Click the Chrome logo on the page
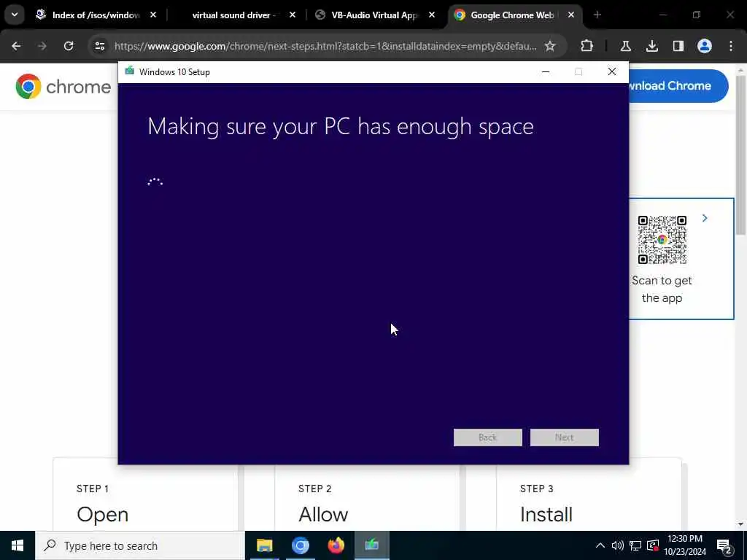747x560 pixels. tap(63, 87)
